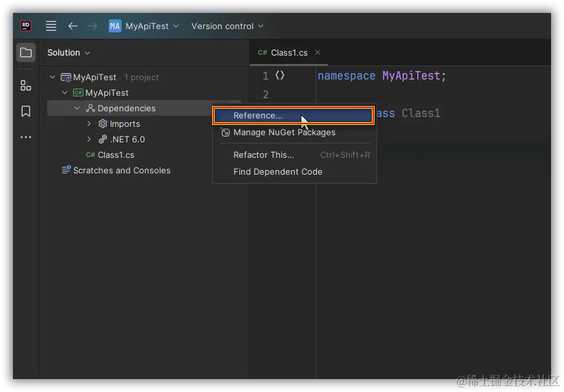Click the solution icon beside MyApiTest

coord(66,78)
